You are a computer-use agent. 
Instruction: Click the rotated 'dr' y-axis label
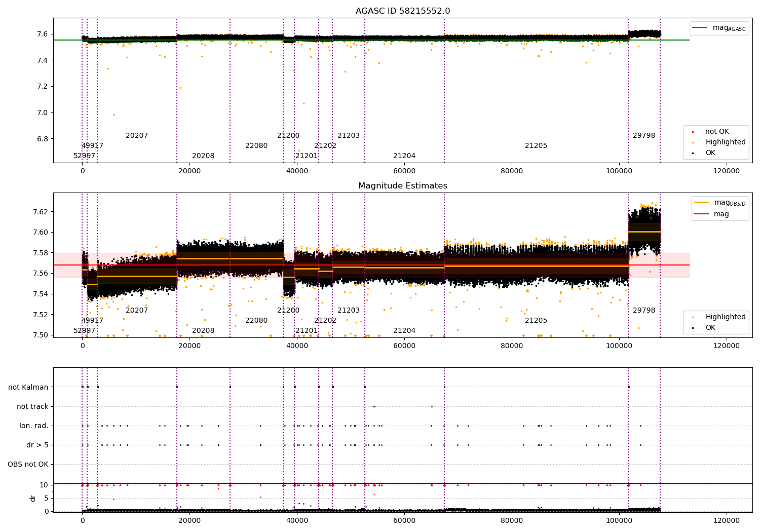(x=33, y=498)
